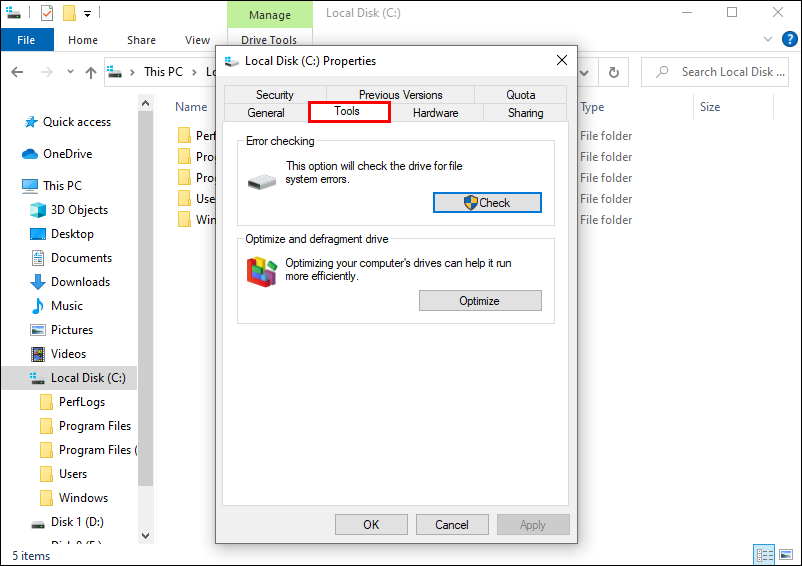Confirm with the OK button
The image size is (802, 566).
pos(371,525)
